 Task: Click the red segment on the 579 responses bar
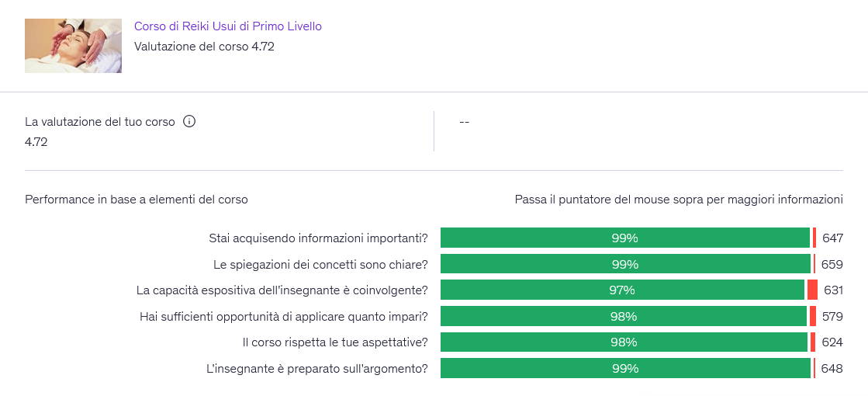click(813, 316)
